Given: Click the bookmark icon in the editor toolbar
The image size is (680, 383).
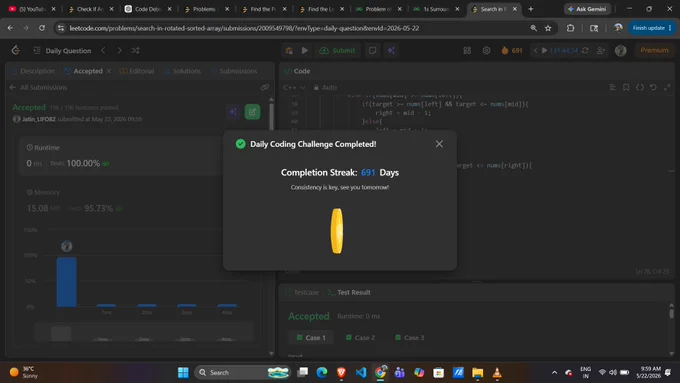Looking at the screenshot, I should point(626,87).
